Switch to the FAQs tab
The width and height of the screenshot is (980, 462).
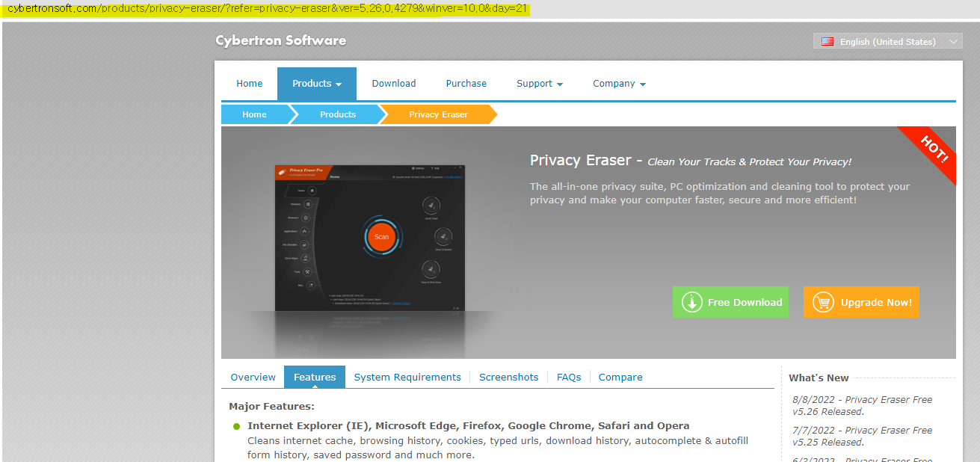569,378
